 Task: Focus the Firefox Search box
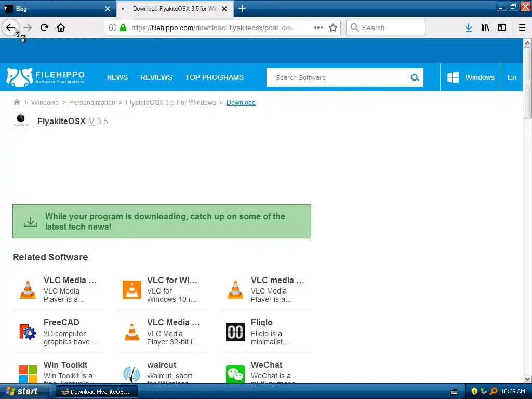385,28
